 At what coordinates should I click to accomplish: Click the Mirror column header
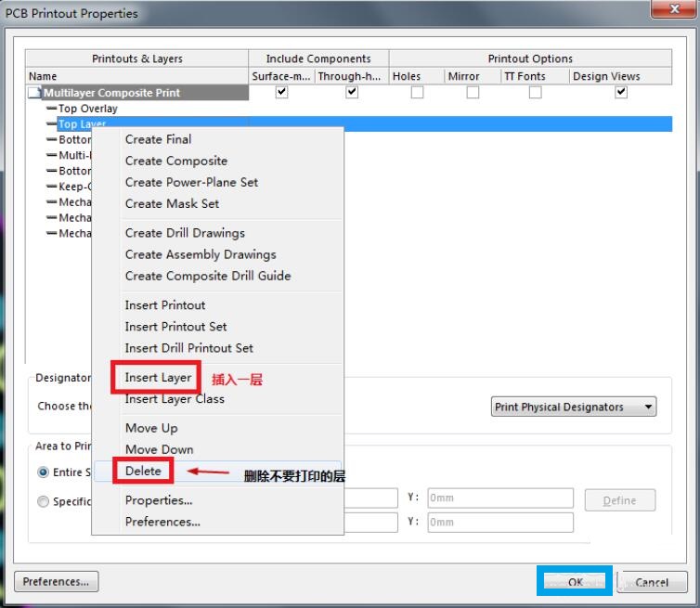tap(473, 76)
